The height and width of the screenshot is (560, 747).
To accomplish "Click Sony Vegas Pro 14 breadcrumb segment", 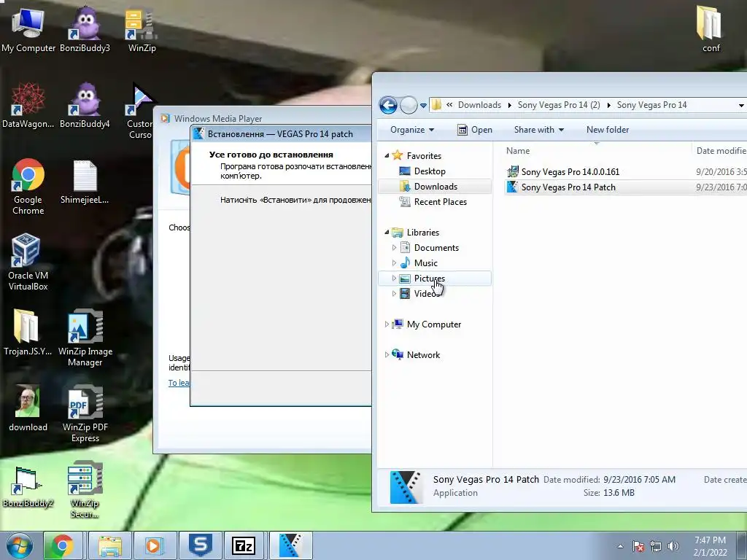I will [651, 105].
